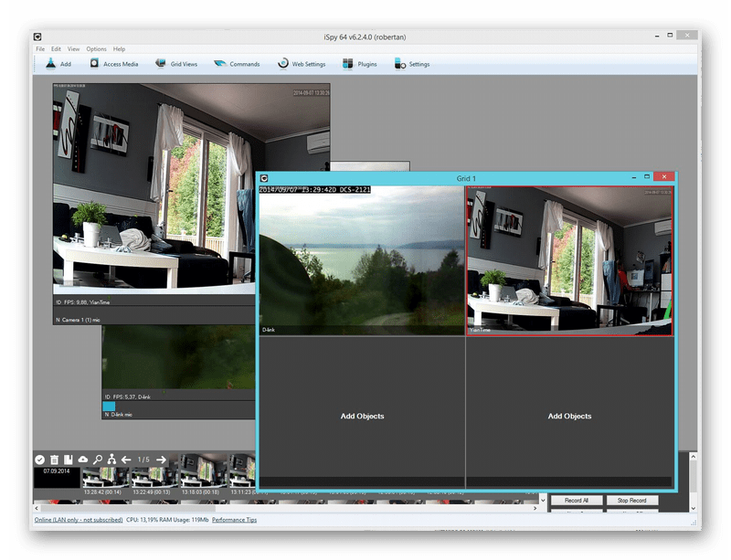Open the 13:28:42 recording thumbnail
The image size is (731, 560).
(x=105, y=478)
